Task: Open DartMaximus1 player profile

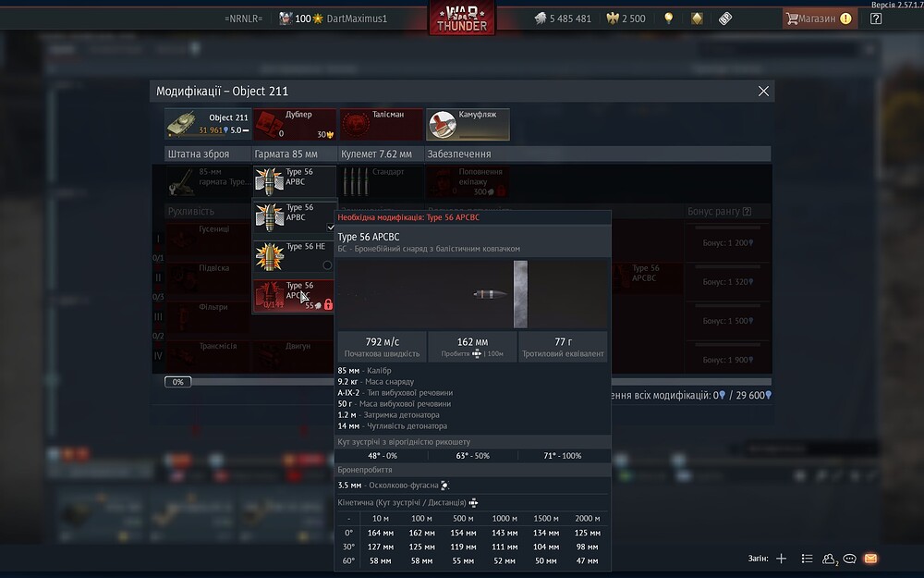Action: coord(357,18)
